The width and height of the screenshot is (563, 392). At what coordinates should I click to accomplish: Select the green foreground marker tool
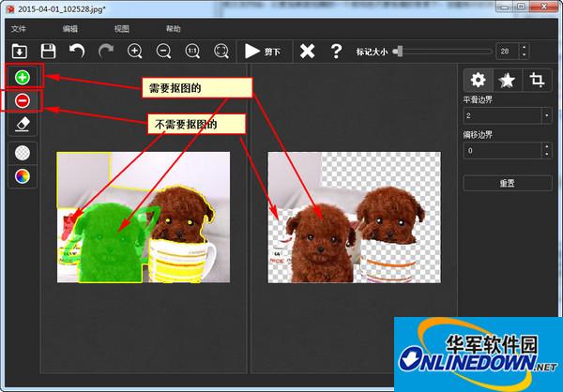tap(23, 77)
